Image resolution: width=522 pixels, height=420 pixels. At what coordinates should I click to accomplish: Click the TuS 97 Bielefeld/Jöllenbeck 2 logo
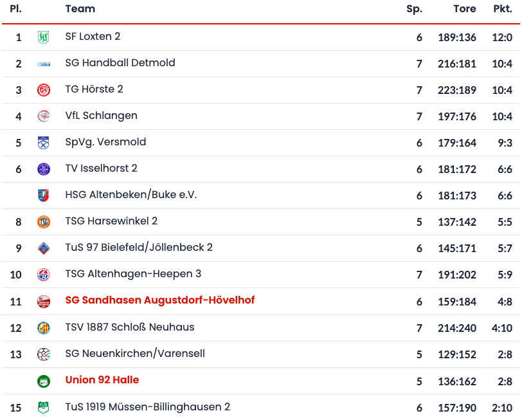tap(43, 248)
